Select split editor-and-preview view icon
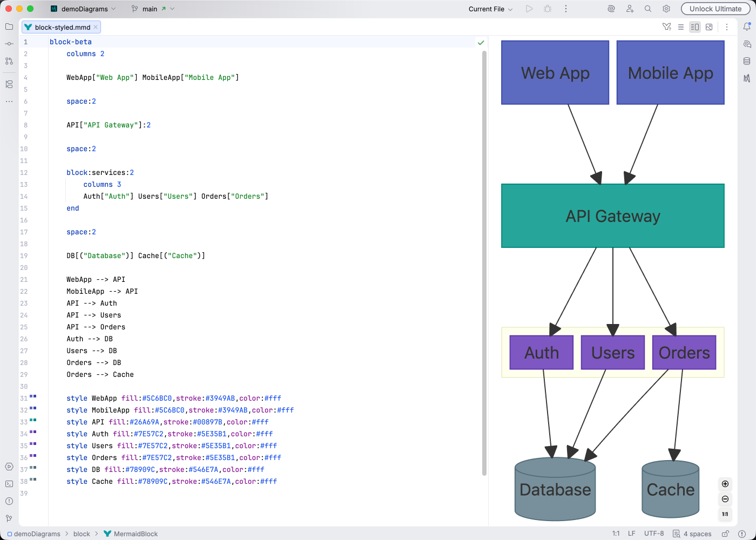This screenshot has height=540, width=756. [x=695, y=26]
